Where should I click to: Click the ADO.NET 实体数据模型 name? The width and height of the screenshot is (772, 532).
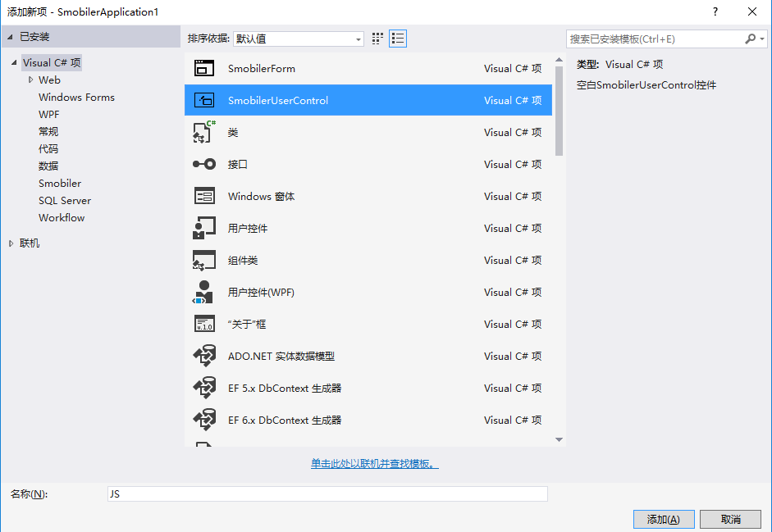281,357
